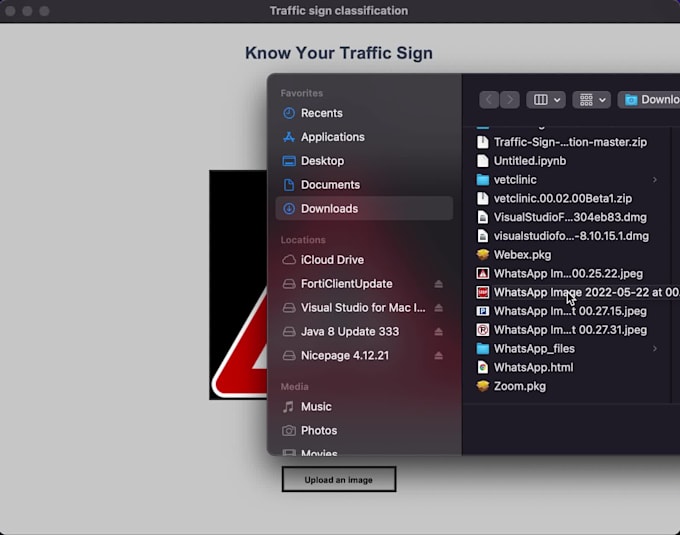Open the Documents sidebar folder
The width and height of the screenshot is (680, 535).
364,185
